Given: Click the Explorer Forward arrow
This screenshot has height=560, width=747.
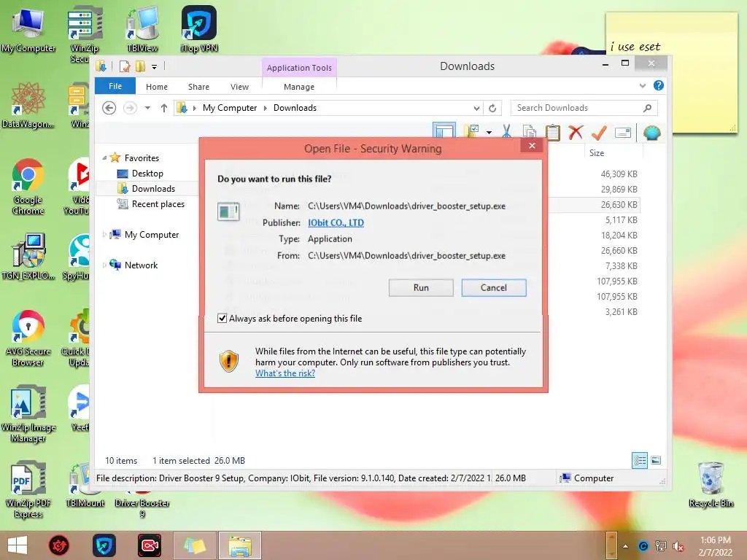Looking at the screenshot, I should coord(130,108).
